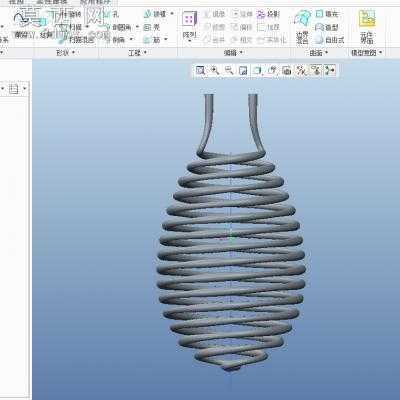This screenshot has height=400, width=400.
Task: Select the Draft (拔模) tool icon
Action: (148, 14)
